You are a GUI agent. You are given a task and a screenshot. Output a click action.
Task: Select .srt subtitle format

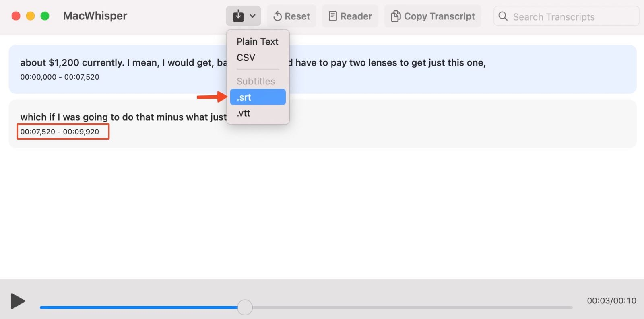(258, 97)
